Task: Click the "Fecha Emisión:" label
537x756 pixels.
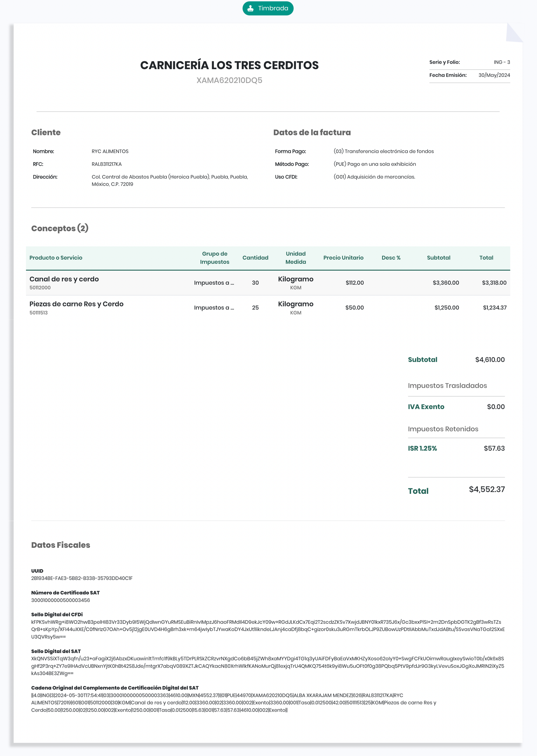Action: click(448, 75)
